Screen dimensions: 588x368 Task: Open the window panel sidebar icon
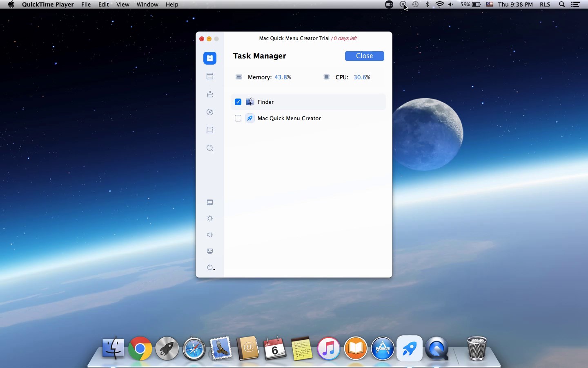click(x=210, y=76)
